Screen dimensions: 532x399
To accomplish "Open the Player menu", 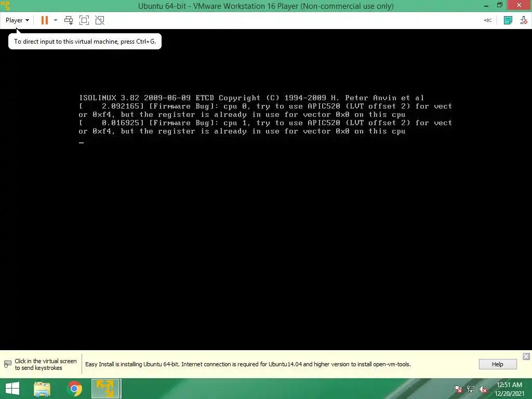I will tap(17, 20).
